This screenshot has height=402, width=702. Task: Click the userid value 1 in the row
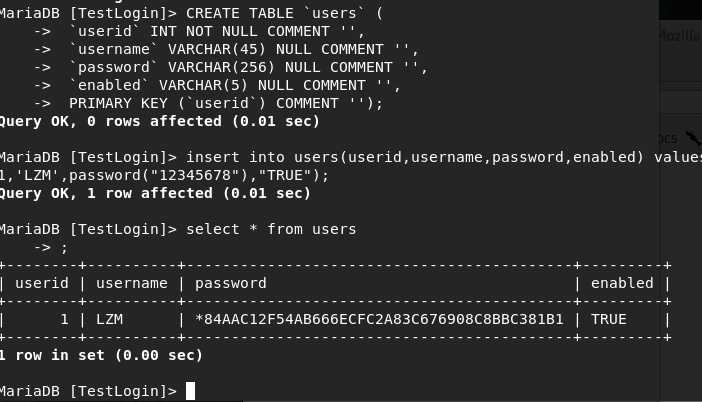point(64,320)
